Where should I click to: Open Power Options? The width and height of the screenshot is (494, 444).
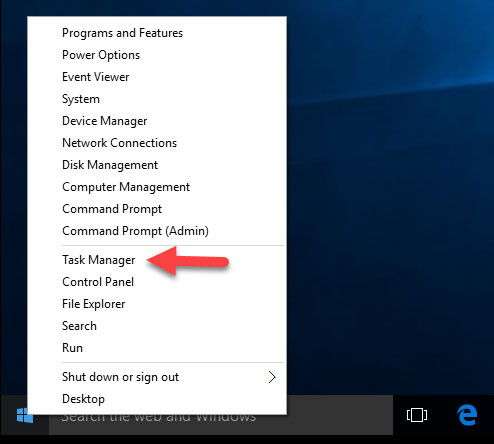(101, 55)
